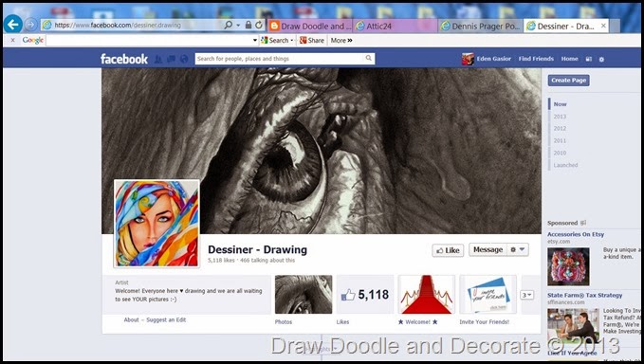The height and width of the screenshot is (364, 644).
Task: Click the Facebook search magnifier icon
Action: coord(369,58)
